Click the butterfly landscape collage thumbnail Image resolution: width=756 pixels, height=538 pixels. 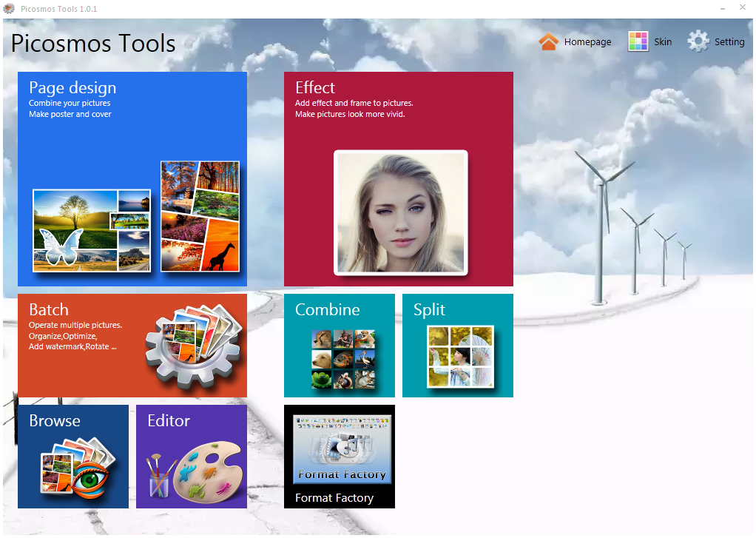coord(92,231)
